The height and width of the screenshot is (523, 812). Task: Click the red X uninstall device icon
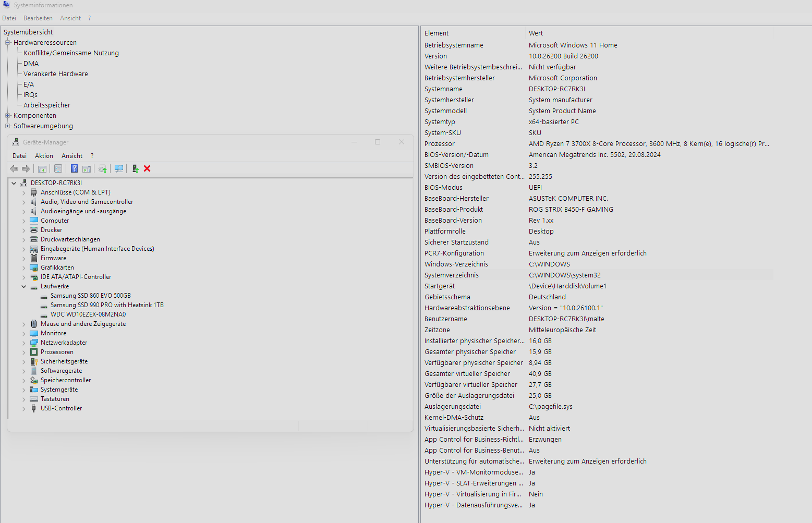coord(147,169)
